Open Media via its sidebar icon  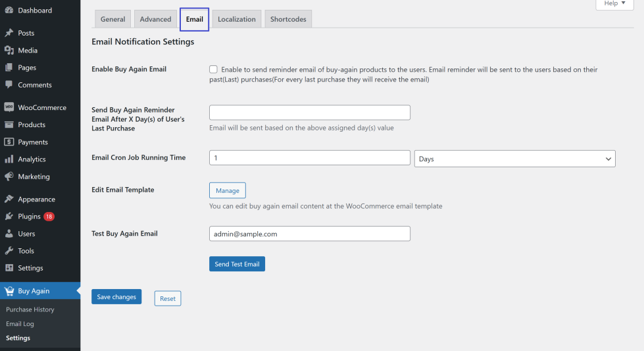click(9, 50)
